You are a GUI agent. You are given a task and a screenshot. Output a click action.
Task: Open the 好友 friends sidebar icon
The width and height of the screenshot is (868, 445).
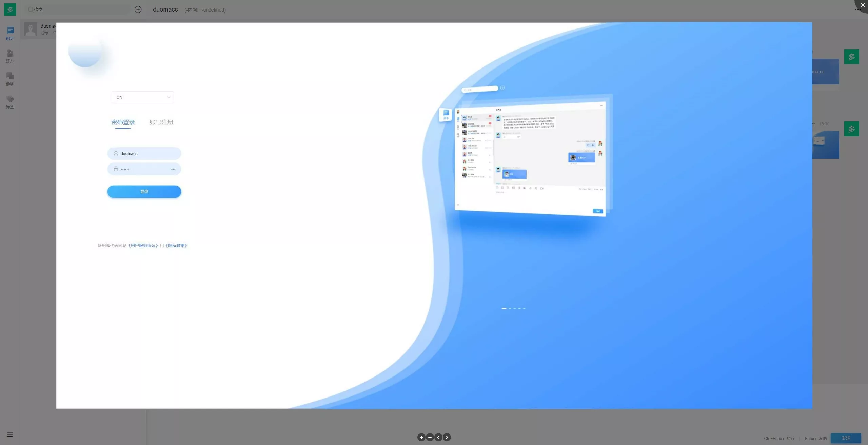point(10,56)
